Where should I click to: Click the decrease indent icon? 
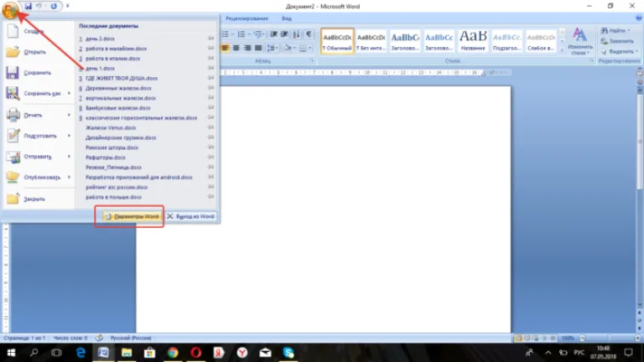coord(273,34)
